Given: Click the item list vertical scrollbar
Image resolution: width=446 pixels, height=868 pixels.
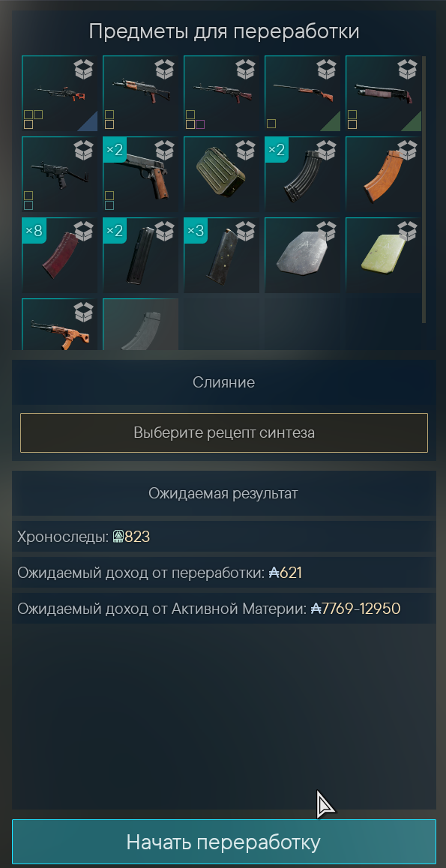Looking at the screenshot, I should [x=424, y=190].
